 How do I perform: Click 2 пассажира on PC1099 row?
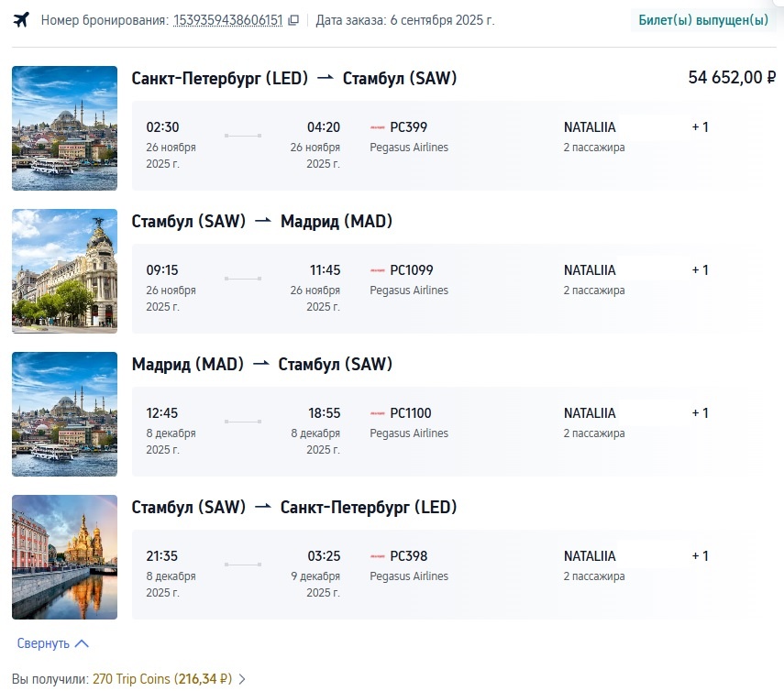594,291
